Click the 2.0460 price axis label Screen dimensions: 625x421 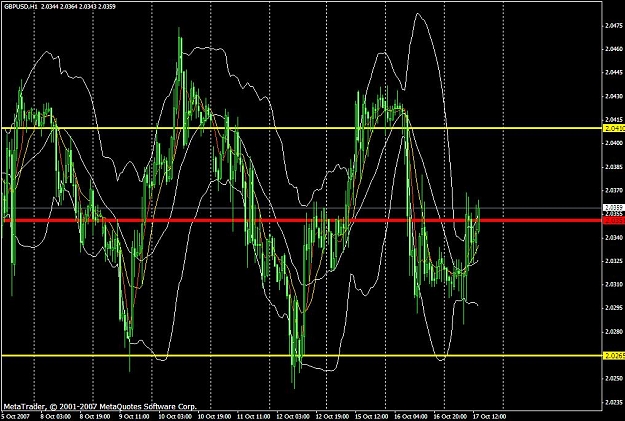pos(614,49)
